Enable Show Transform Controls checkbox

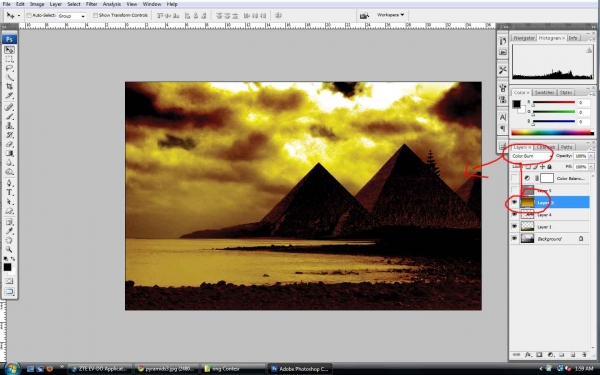click(95, 15)
